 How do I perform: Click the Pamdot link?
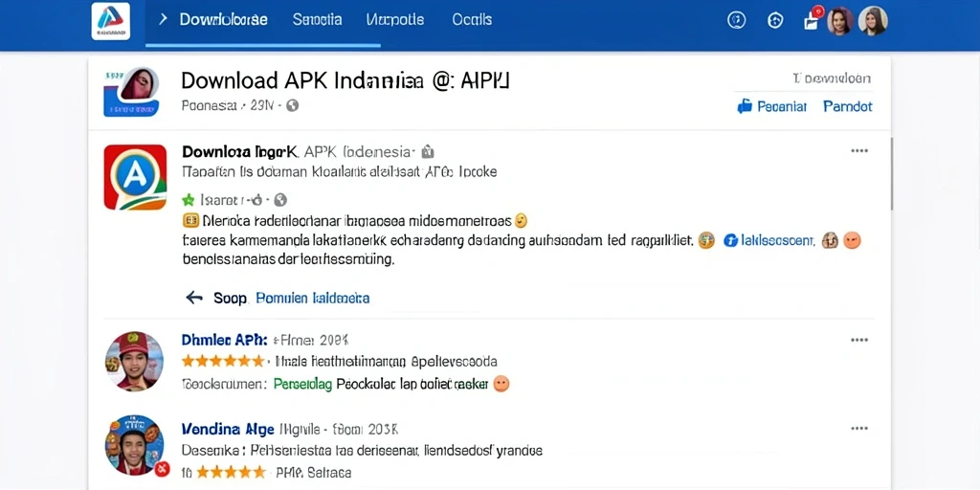(x=848, y=106)
